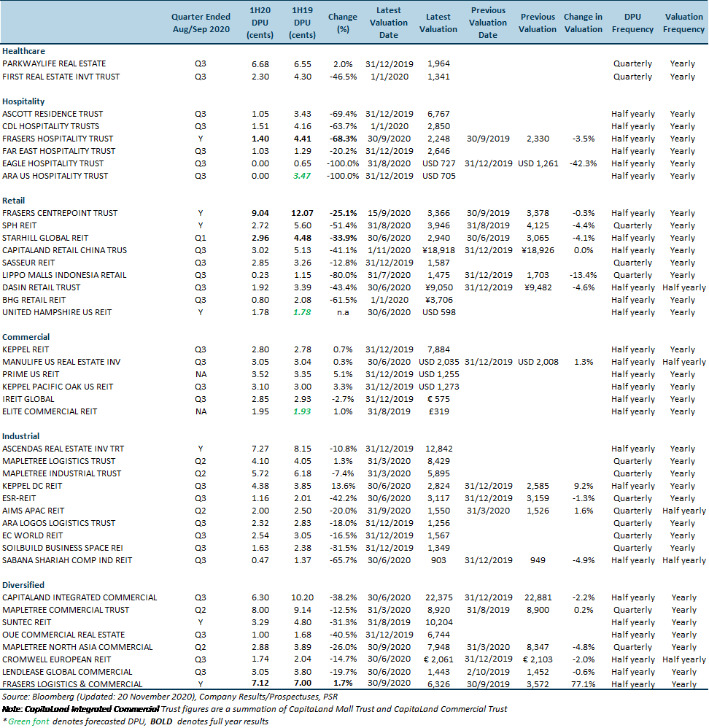Click the "Retail" section heading
This screenshot has height=728, width=709.
click(14, 201)
